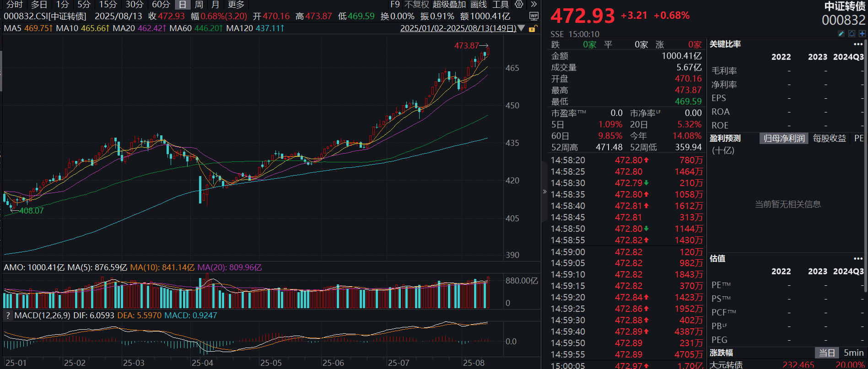This screenshot has height=369, width=868.
Task: Open the 画线 drawing tools
Action: point(479,5)
